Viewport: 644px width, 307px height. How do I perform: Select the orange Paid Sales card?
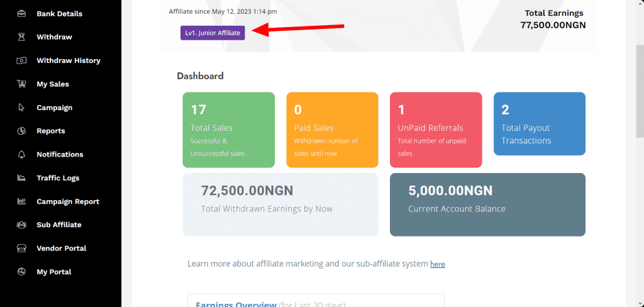pyautogui.click(x=332, y=130)
